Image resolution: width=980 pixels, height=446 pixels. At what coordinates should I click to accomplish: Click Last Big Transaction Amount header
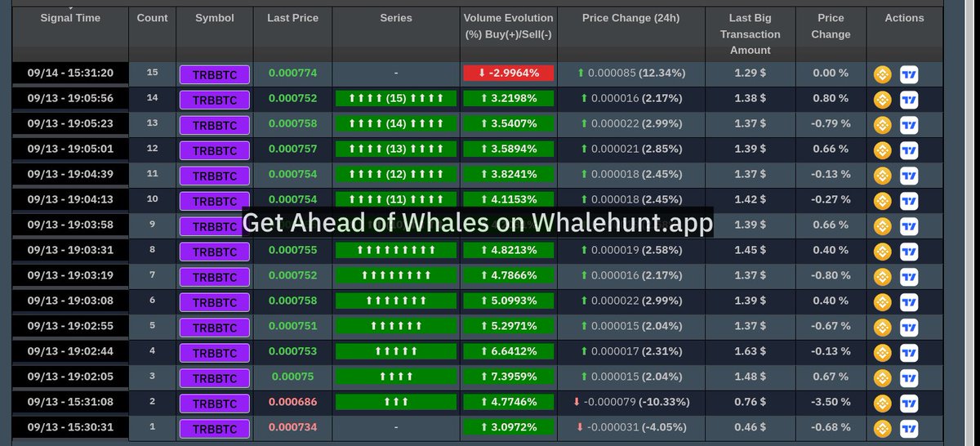(750, 33)
